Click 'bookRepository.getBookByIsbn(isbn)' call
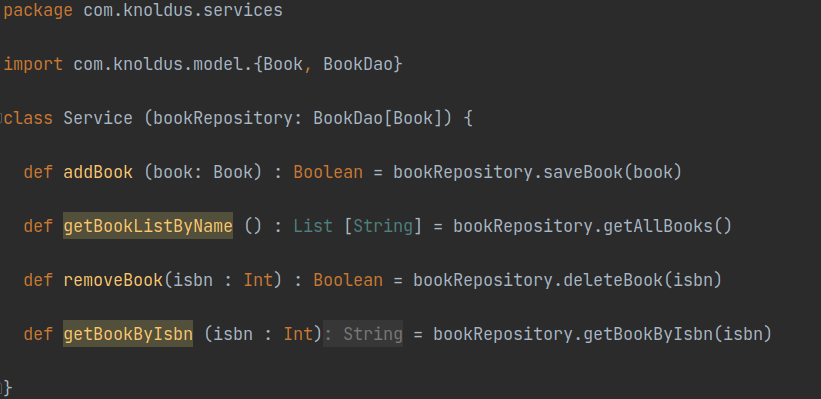The height and width of the screenshot is (399, 821). [x=603, y=334]
